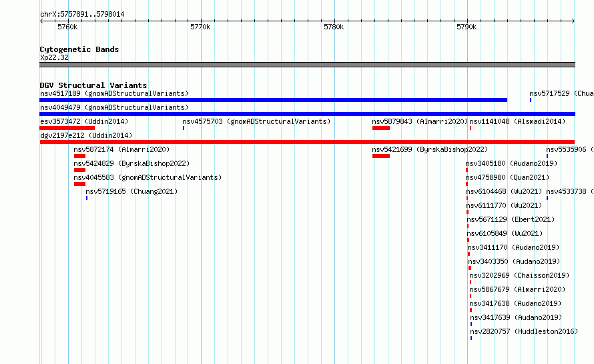
Task: Open nsv5879843 (Almarri2020) variant label
Action: coord(420,121)
